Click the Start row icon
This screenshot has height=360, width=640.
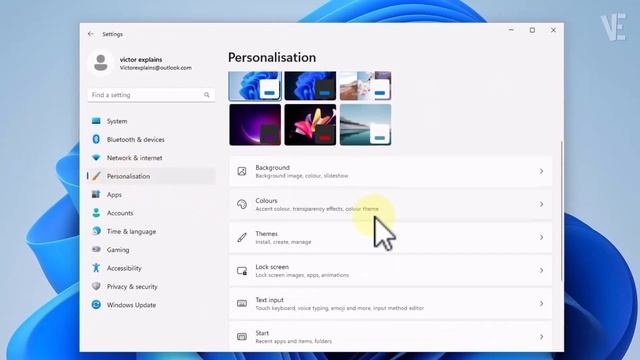tap(242, 337)
